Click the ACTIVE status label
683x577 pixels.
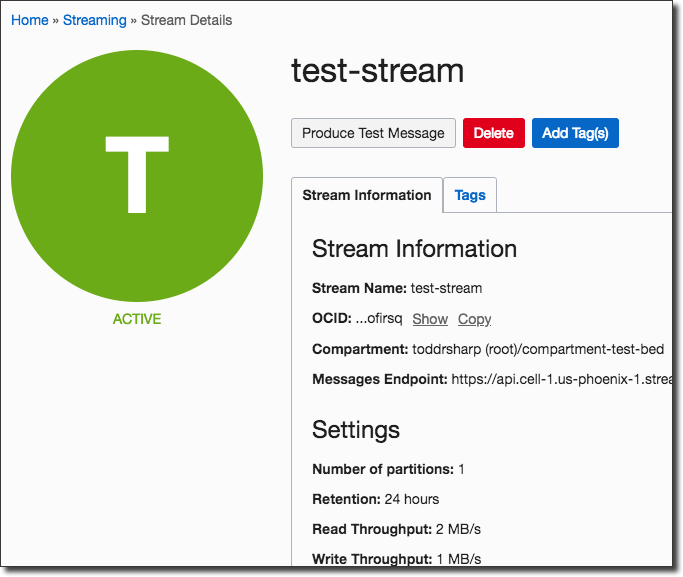click(x=137, y=319)
